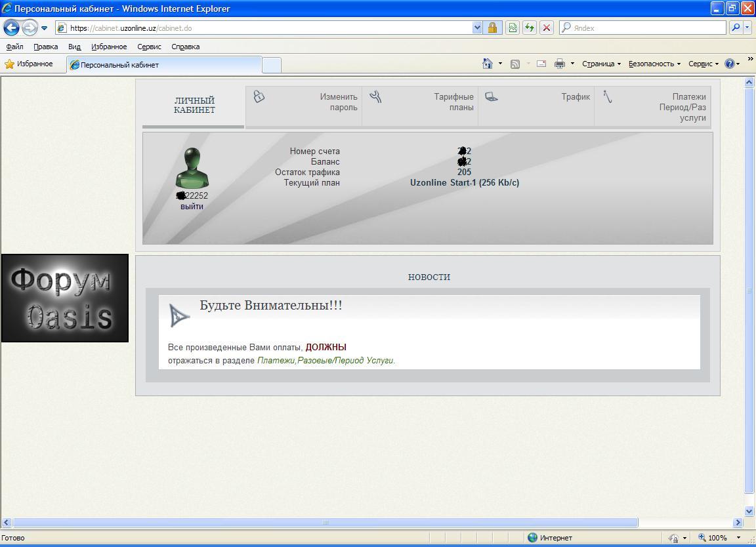Click the printer icon in command bar
Screen dimensions: 756x547
point(559,64)
